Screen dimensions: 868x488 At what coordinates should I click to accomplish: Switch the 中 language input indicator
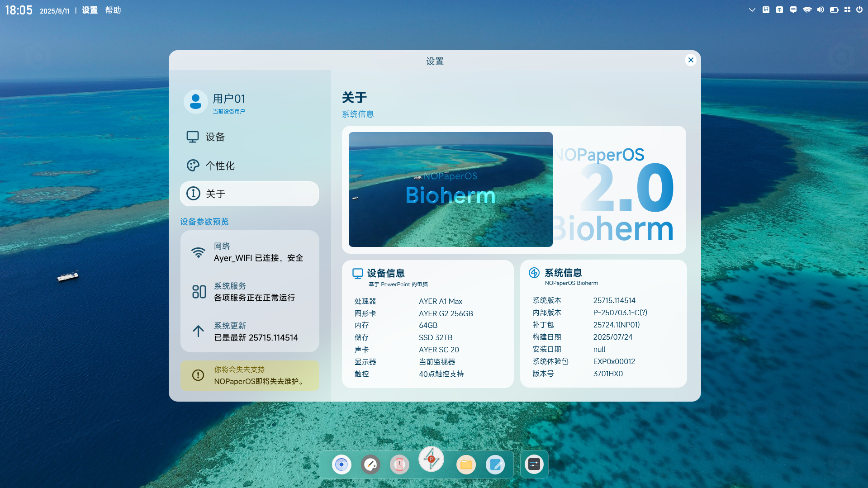coord(779,10)
